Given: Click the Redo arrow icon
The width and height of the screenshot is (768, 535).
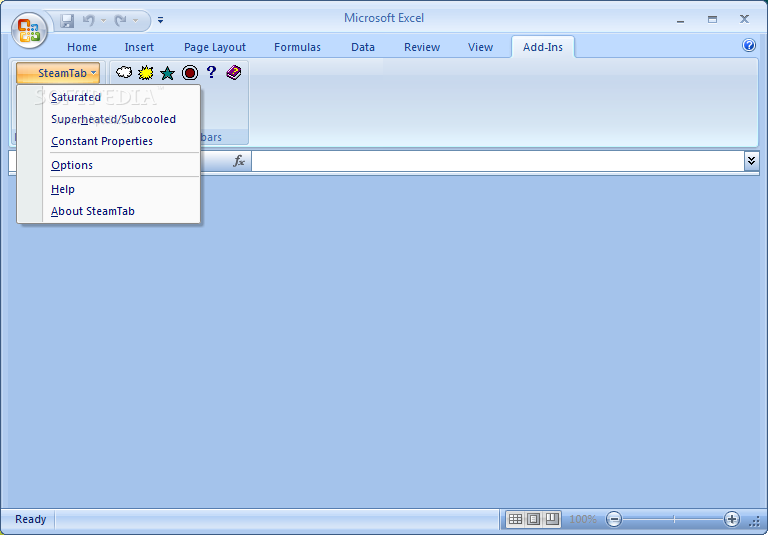Looking at the screenshot, I should point(120,21).
